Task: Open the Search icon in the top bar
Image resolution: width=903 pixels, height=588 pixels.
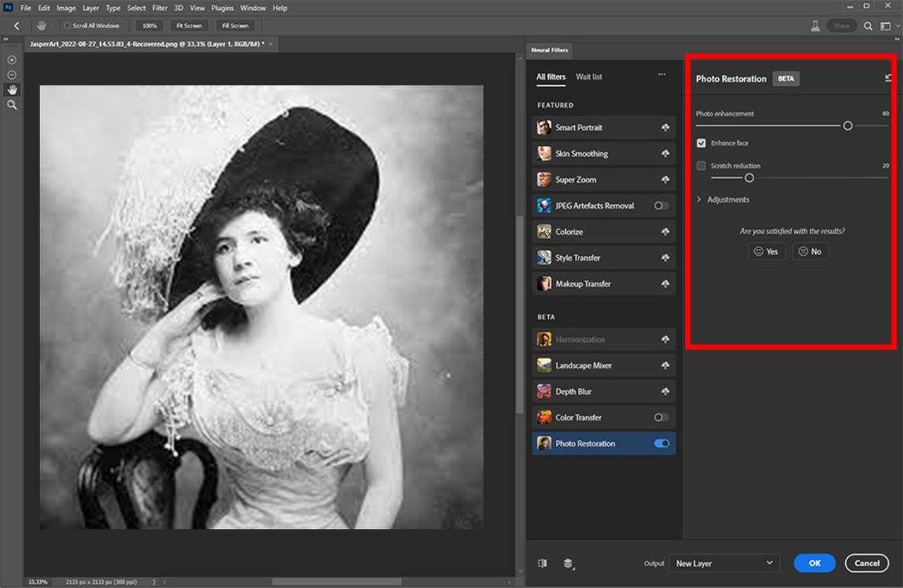Action: (867, 25)
